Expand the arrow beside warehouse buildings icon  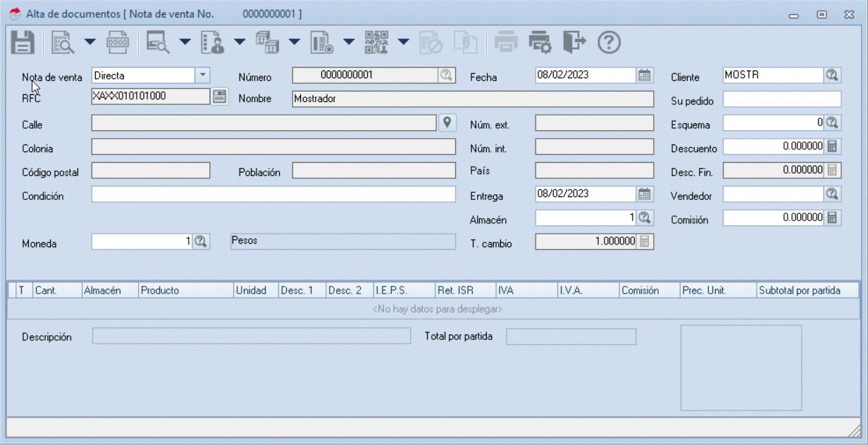294,42
